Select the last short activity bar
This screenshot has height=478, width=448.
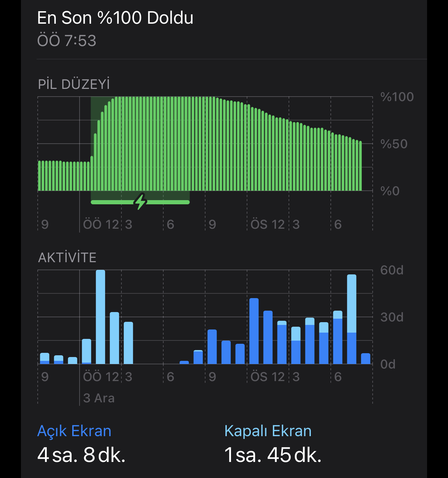click(x=366, y=358)
